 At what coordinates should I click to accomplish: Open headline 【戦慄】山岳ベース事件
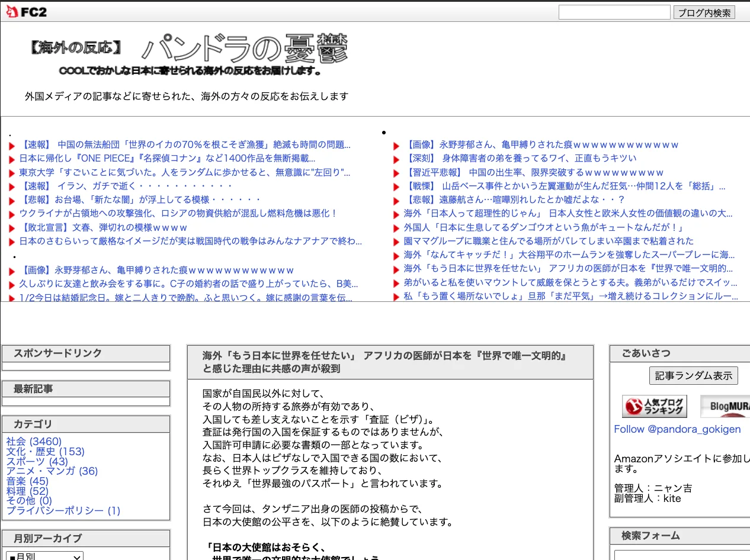coord(565,186)
